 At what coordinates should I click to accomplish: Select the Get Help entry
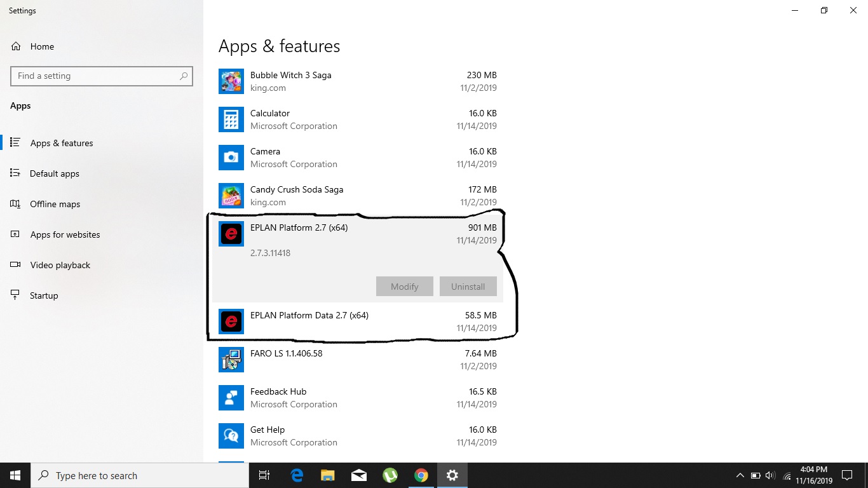(x=358, y=436)
